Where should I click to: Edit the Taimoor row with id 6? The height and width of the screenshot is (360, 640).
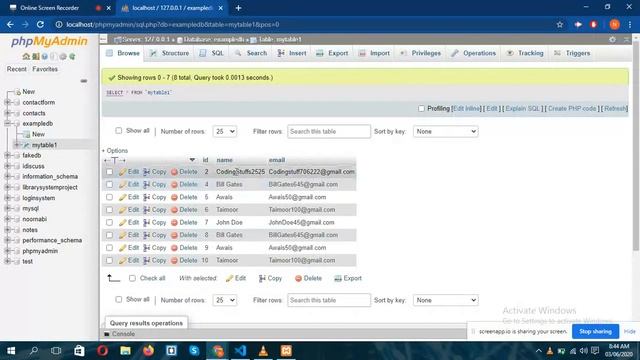(x=129, y=210)
